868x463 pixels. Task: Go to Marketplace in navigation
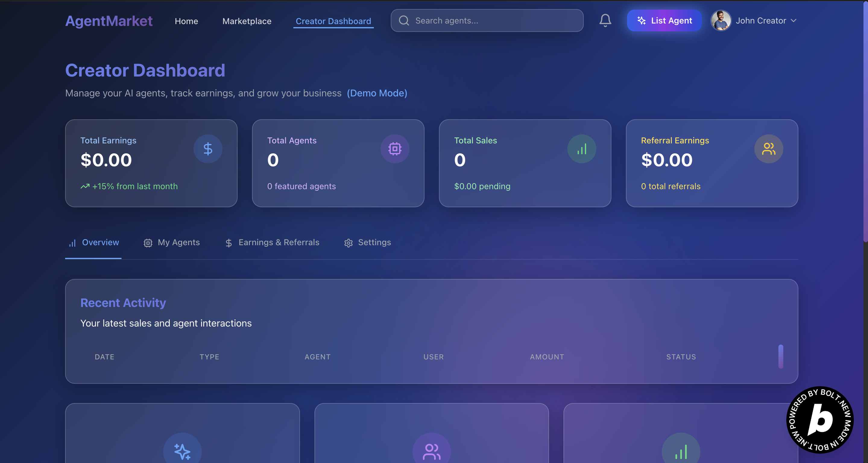[x=247, y=21]
